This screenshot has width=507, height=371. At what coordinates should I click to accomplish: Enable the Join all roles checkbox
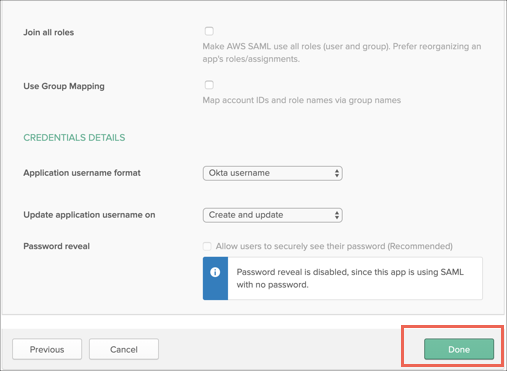click(209, 31)
